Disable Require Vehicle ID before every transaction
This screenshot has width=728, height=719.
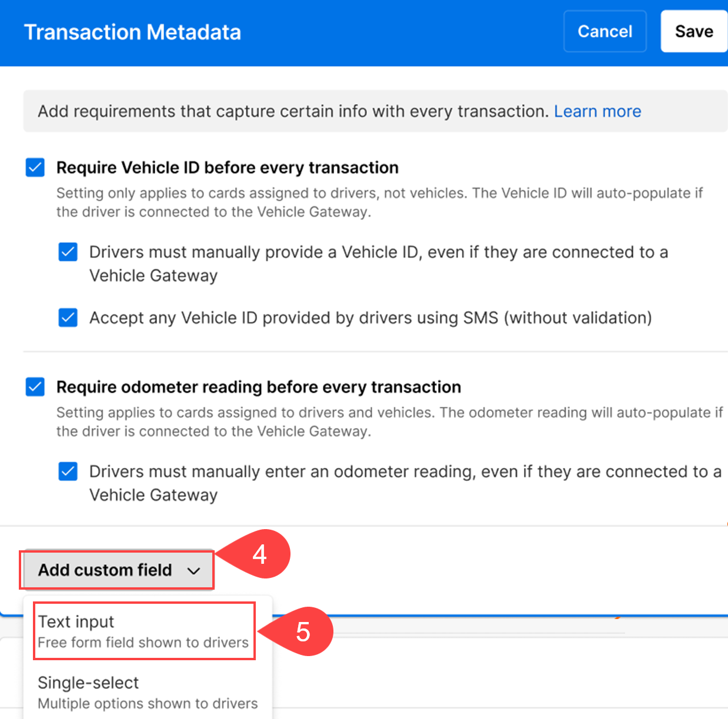(x=35, y=168)
